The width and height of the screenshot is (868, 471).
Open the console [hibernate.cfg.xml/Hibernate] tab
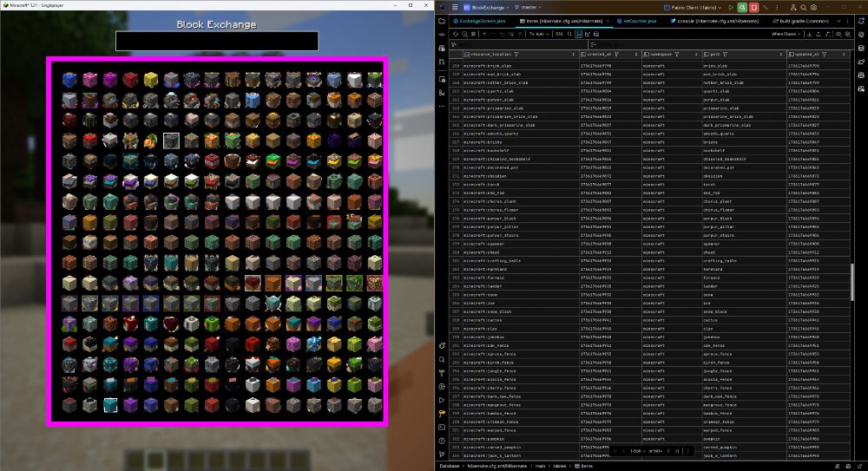714,21
